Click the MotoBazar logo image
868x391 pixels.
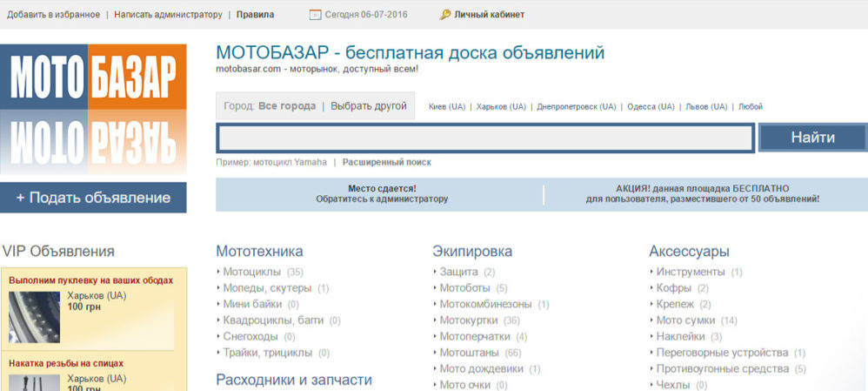pyautogui.click(x=93, y=111)
